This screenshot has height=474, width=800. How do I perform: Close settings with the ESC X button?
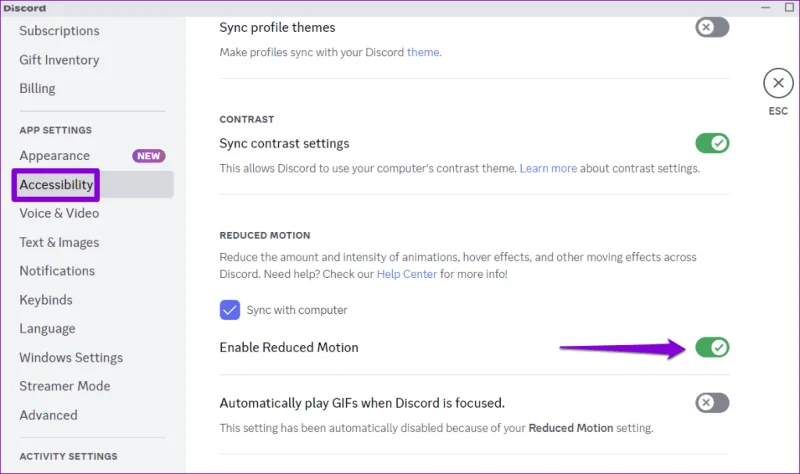tap(778, 83)
